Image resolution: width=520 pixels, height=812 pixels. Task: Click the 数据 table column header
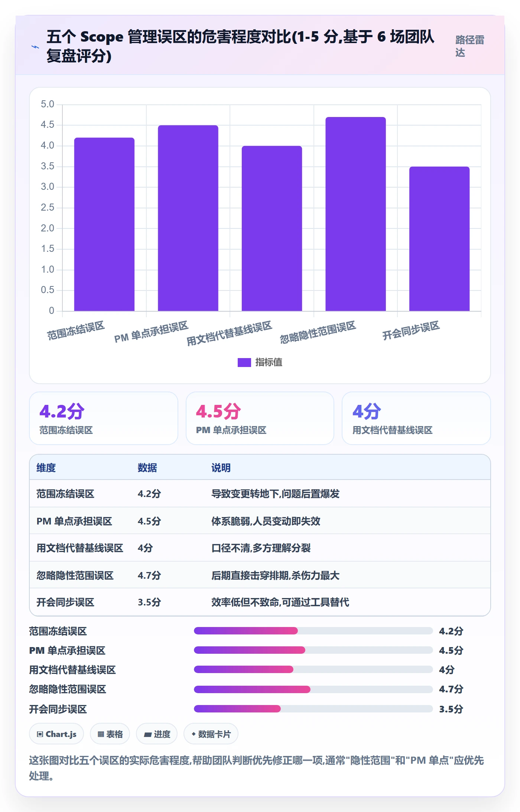147,468
